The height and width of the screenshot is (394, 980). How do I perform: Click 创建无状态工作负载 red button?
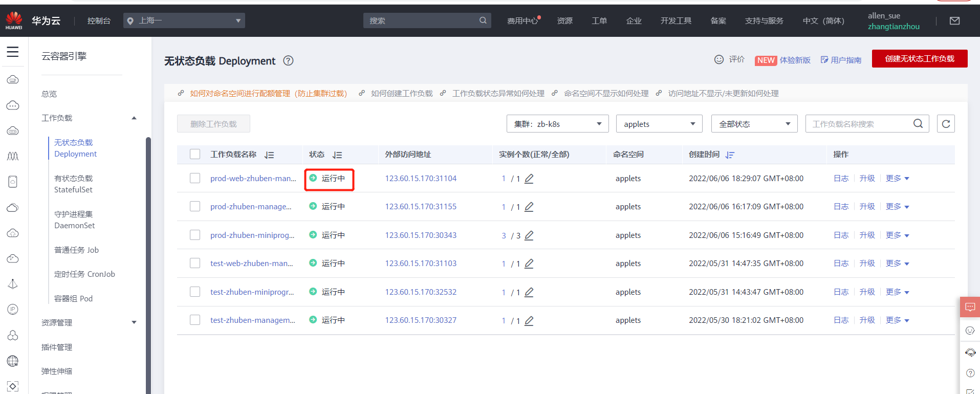click(x=920, y=58)
